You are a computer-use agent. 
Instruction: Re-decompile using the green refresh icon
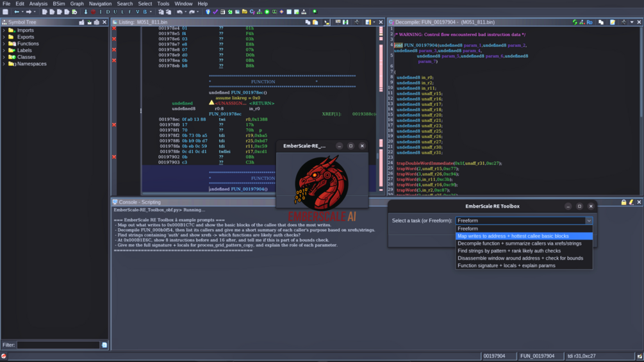coord(575,22)
